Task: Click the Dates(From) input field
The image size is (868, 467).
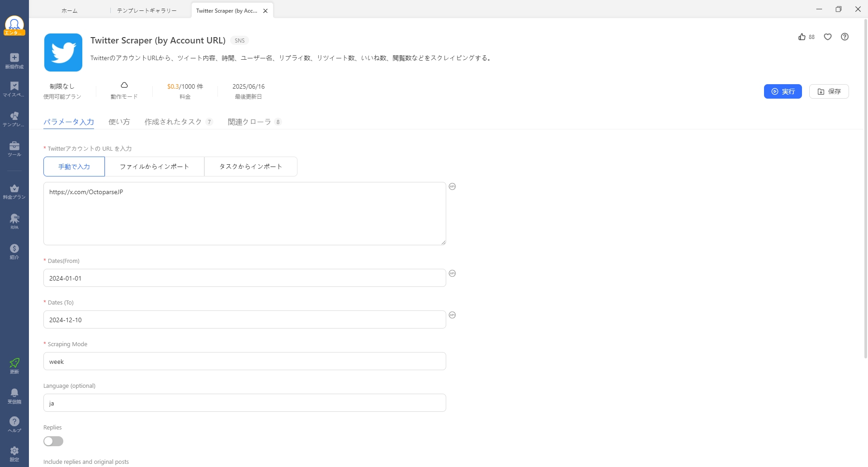Action: coord(245,278)
